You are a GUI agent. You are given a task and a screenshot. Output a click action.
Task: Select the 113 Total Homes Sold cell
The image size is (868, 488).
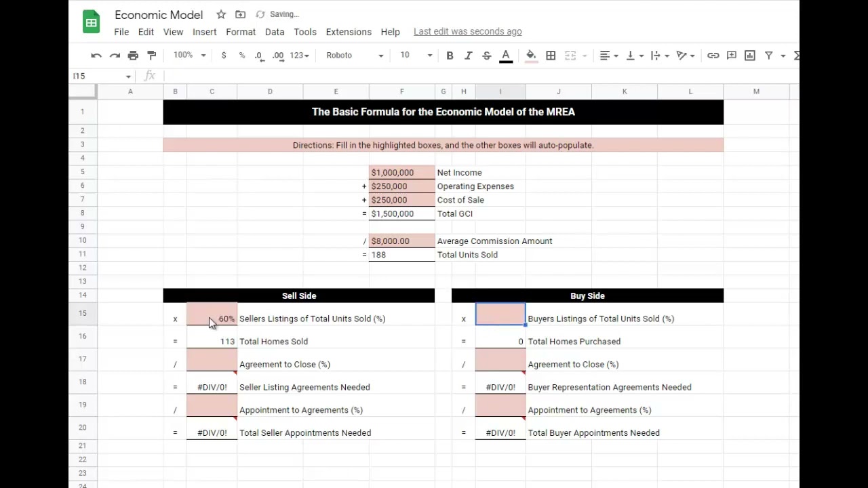pyautogui.click(x=212, y=337)
